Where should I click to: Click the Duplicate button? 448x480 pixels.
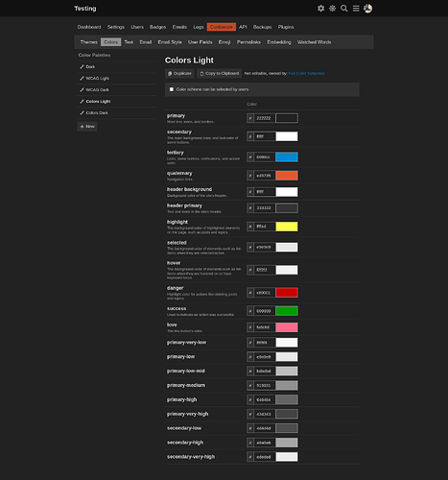(x=179, y=73)
